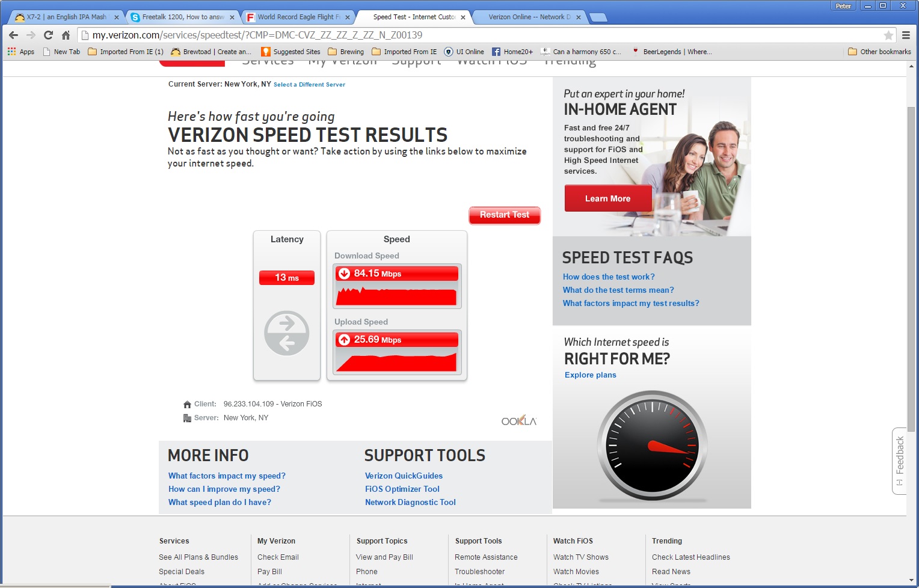Click the Restart Test button
This screenshot has width=919, height=588.
click(x=505, y=215)
